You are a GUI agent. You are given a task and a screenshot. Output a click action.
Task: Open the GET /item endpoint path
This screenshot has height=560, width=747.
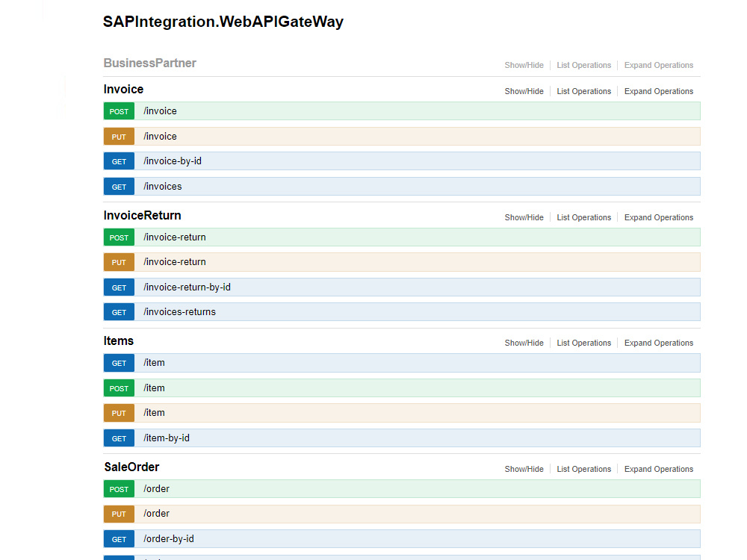(x=154, y=363)
